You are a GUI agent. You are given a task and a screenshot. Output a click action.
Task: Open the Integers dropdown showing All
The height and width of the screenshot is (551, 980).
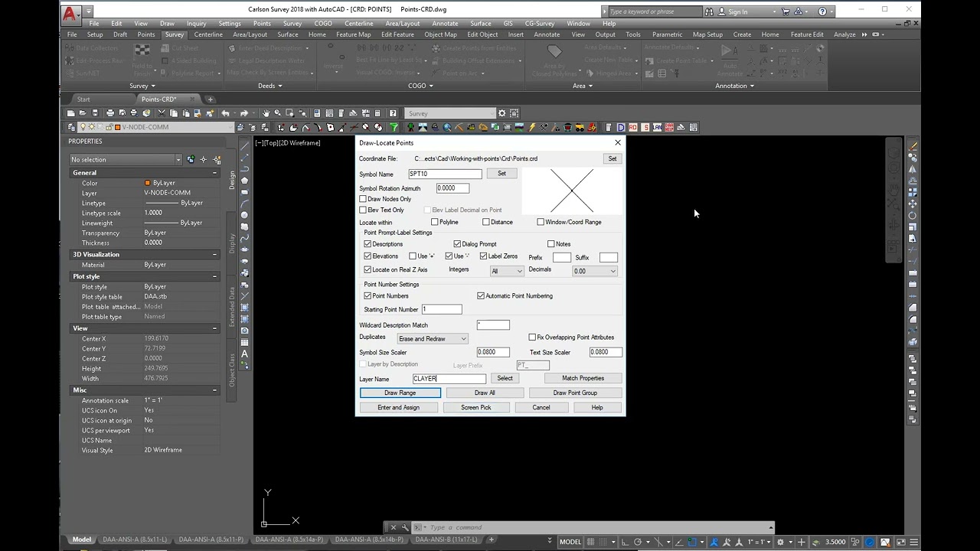[x=507, y=271]
